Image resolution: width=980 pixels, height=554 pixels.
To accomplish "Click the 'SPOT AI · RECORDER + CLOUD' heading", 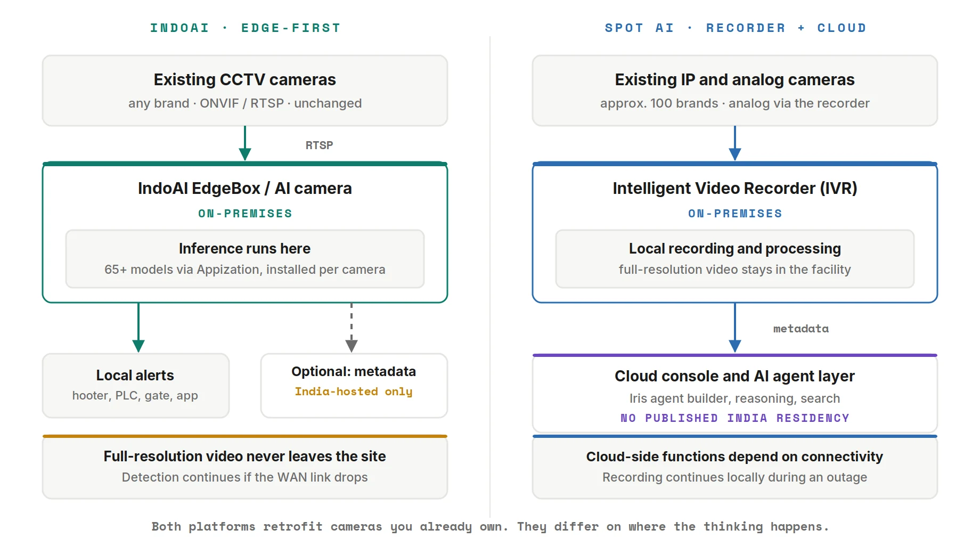I will [x=735, y=28].
